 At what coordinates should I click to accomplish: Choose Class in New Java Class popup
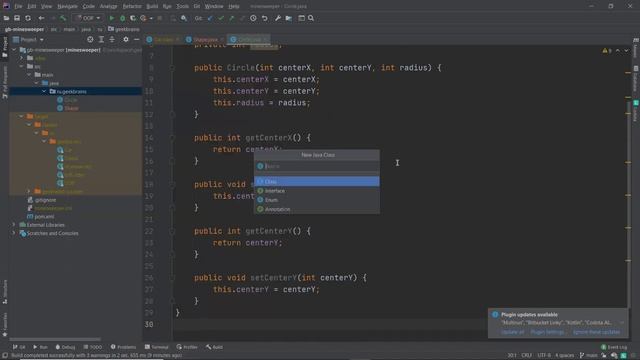[x=317, y=181]
